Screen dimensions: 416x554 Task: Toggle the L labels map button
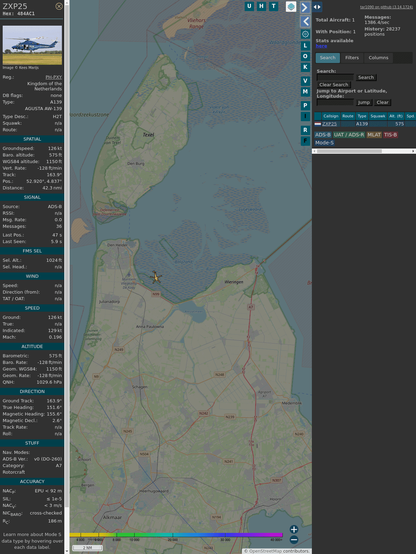tap(305, 46)
